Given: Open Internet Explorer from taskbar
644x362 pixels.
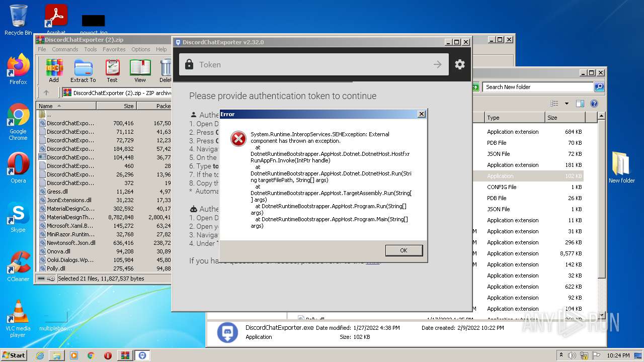Looking at the screenshot, I should click(x=40, y=355).
